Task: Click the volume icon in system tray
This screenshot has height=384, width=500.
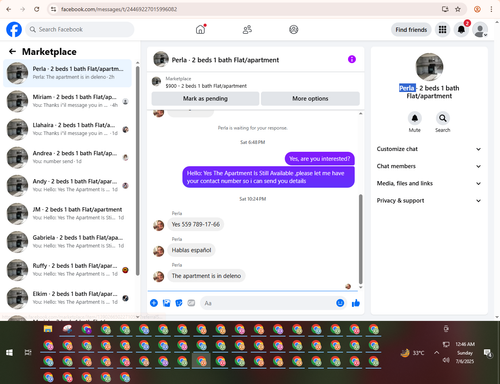Action: (446, 360)
